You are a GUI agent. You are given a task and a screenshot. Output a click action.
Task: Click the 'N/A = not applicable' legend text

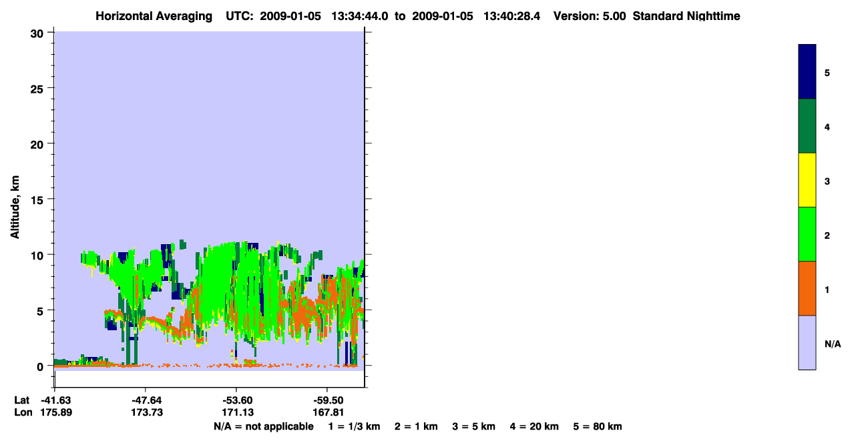click(x=263, y=427)
